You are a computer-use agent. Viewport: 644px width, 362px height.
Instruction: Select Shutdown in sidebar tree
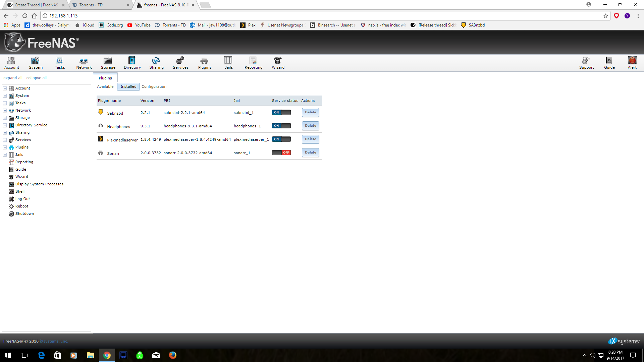(x=24, y=214)
